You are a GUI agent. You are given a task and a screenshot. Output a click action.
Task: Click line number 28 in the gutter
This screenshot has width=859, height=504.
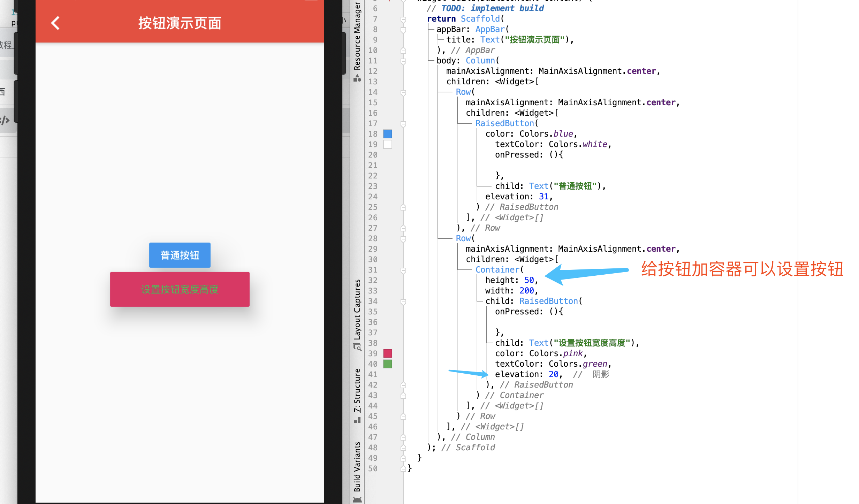pos(373,238)
